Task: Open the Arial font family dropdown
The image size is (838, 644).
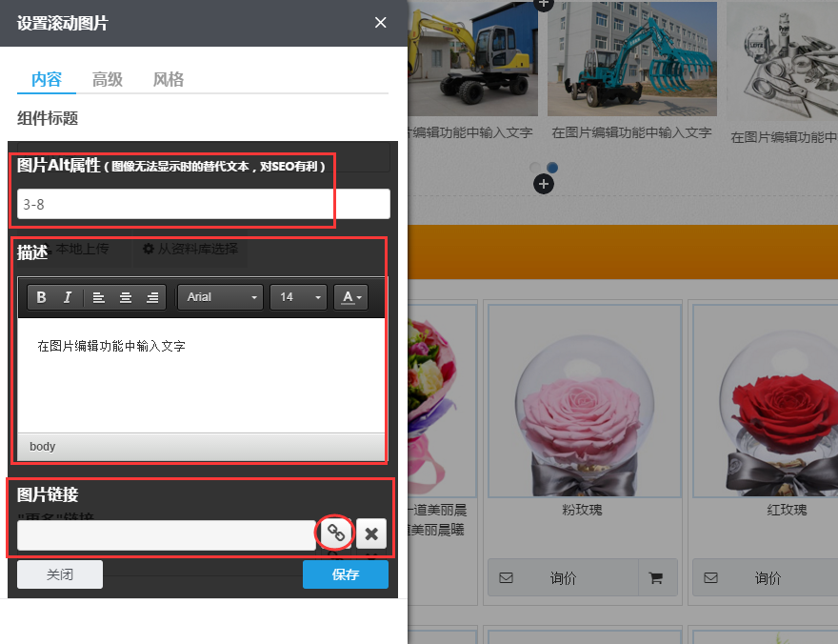Action: [220, 296]
